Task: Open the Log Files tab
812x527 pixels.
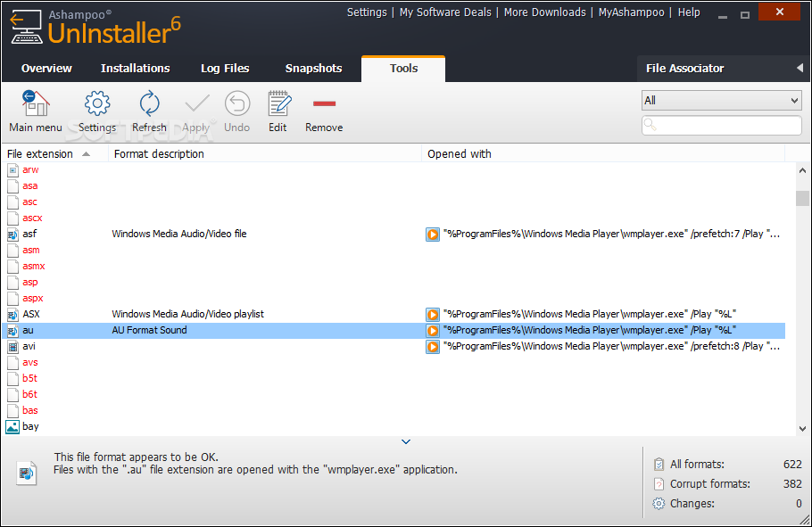Action: click(x=225, y=69)
